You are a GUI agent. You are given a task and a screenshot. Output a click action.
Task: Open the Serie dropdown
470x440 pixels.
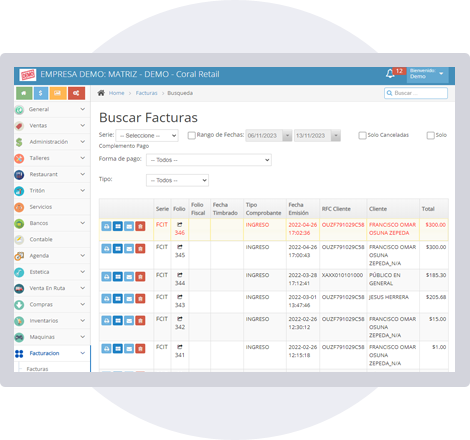pyautogui.click(x=147, y=136)
